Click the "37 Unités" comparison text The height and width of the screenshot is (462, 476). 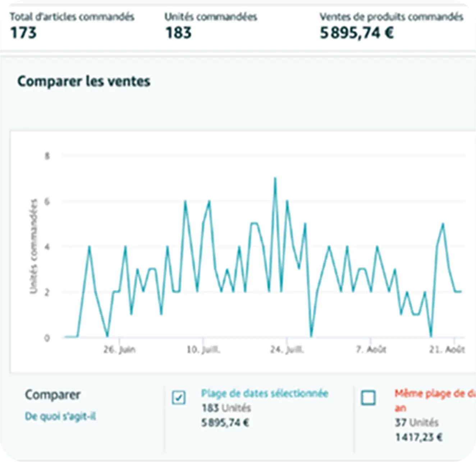pyautogui.click(x=416, y=422)
